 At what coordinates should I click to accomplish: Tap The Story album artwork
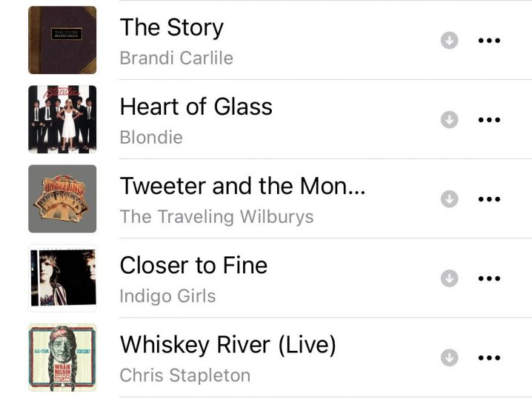(x=62, y=40)
